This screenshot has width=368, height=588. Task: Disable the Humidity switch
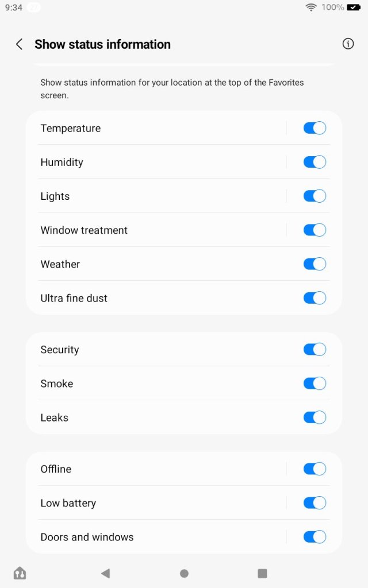[x=315, y=162]
